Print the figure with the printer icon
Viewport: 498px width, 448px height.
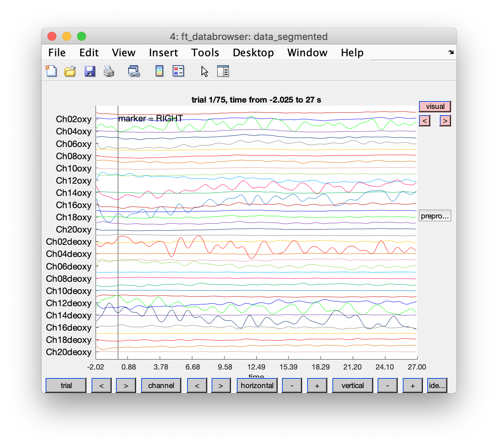109,71
